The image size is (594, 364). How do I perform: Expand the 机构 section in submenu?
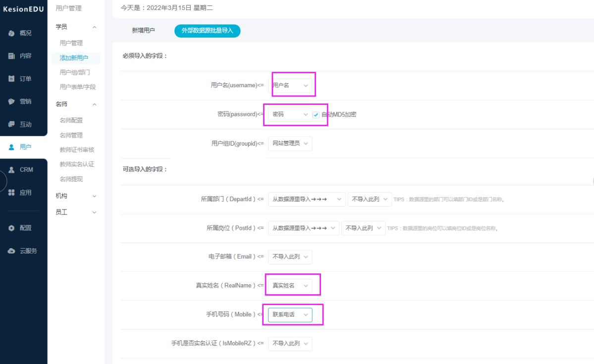94,196
